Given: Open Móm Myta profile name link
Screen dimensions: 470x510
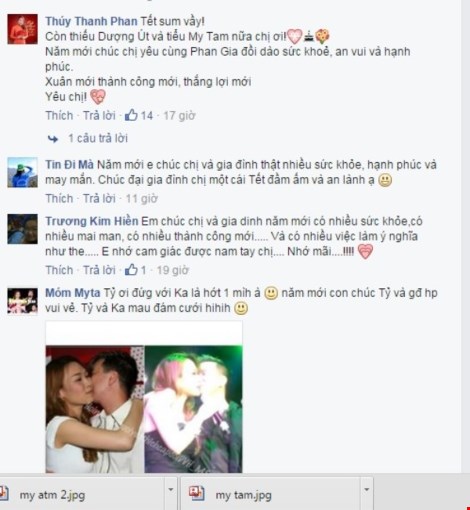Looking at the screenshot, I should [73, 293].
